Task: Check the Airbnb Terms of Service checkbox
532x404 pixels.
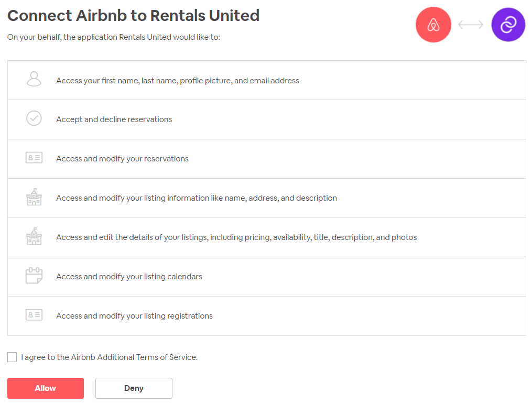Action: [12, 357]
